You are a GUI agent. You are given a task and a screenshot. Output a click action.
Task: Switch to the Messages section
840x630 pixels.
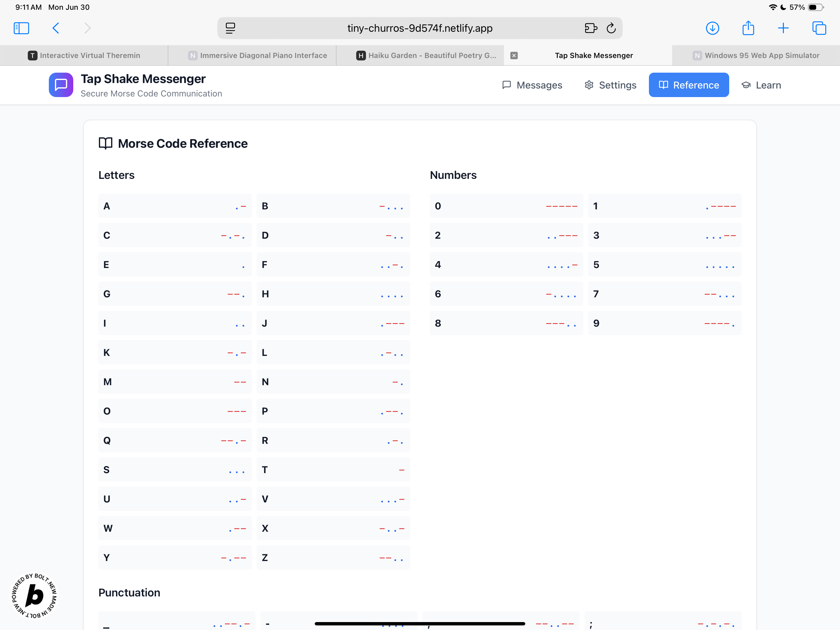coord(532,85)
